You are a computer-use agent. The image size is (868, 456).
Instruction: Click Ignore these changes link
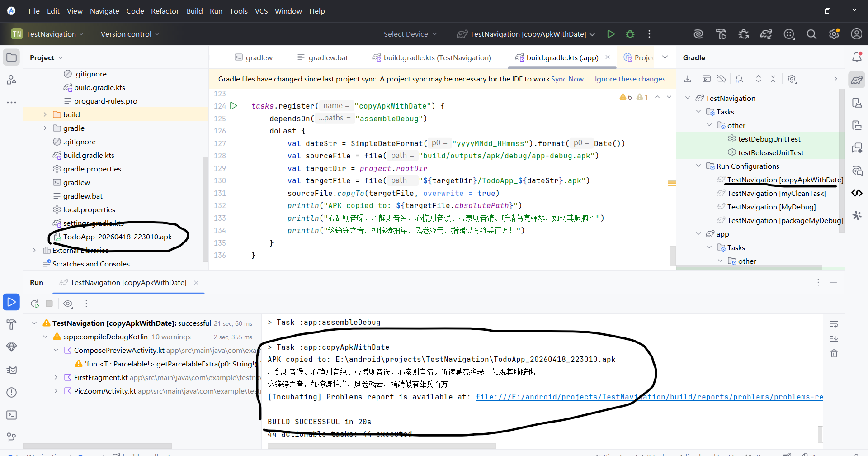pos(630,79)
